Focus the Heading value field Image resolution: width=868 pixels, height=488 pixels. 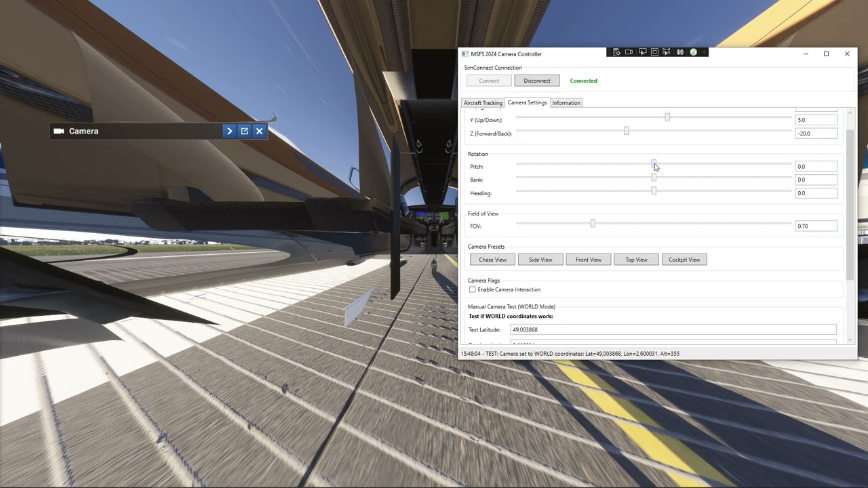816,193
